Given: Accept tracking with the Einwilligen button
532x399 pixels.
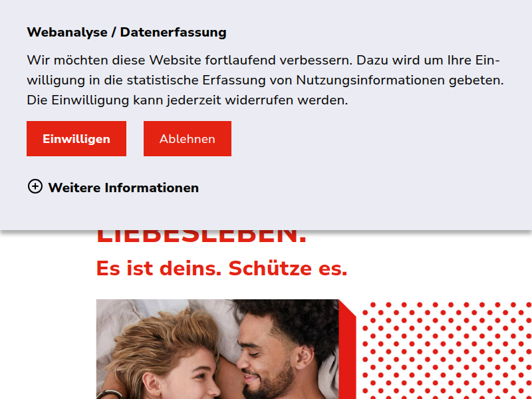Looking at the screenshot, I should 76,139.
